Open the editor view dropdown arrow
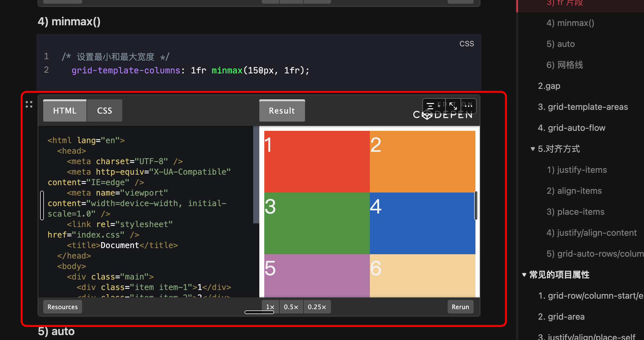This screenshot has height=340, width=644. pos(439,106)
